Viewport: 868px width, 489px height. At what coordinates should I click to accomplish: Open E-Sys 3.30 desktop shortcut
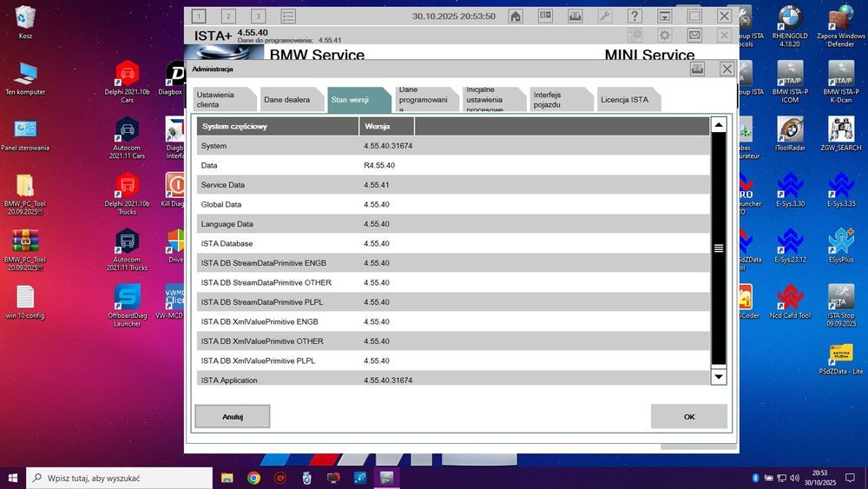coord(790,190)
